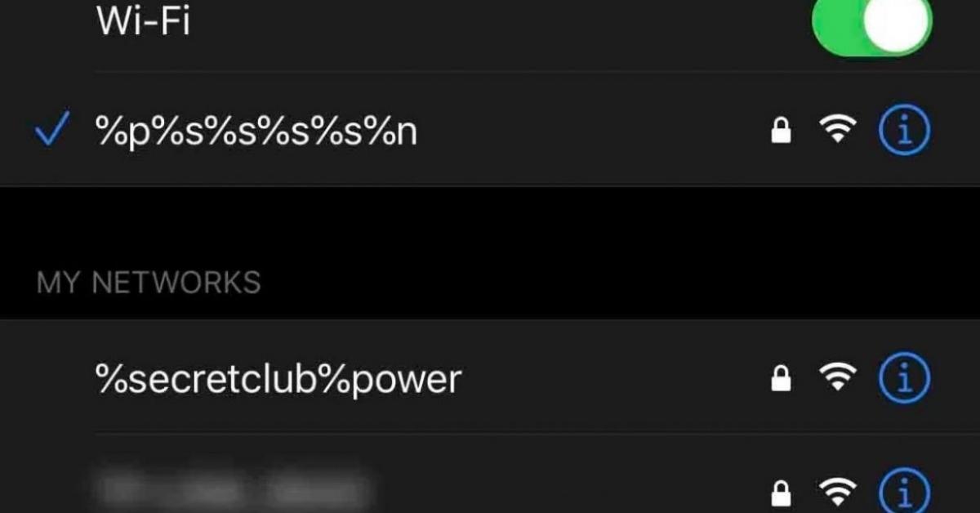
Task: Tap signal strength icon of %secretclub%power
Action: 838,377
